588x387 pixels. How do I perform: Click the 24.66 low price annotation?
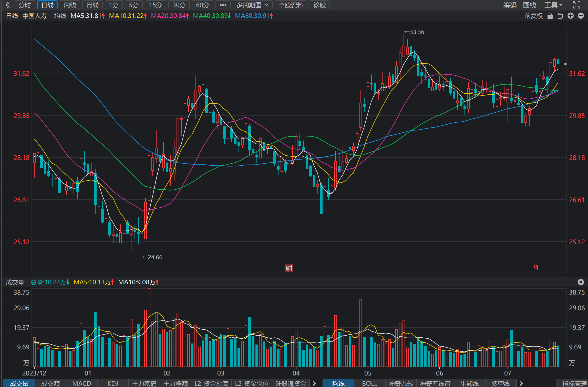[152, 257]
